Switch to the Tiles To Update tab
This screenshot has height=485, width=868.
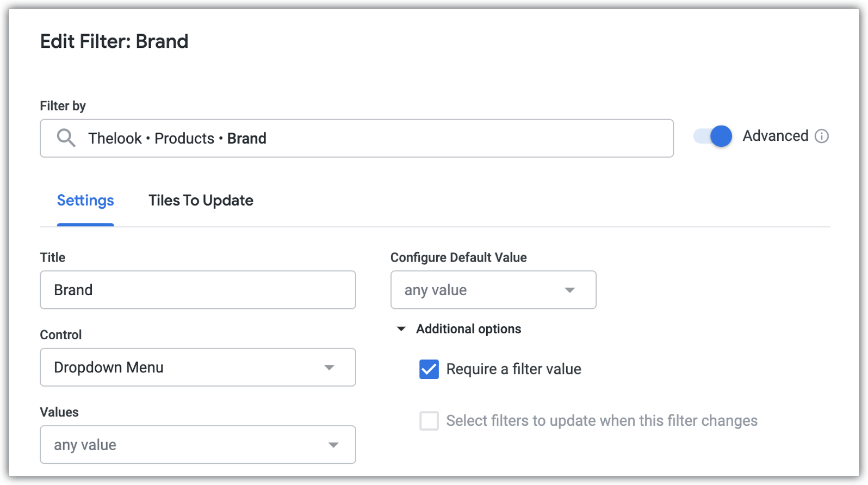[201, 201]
